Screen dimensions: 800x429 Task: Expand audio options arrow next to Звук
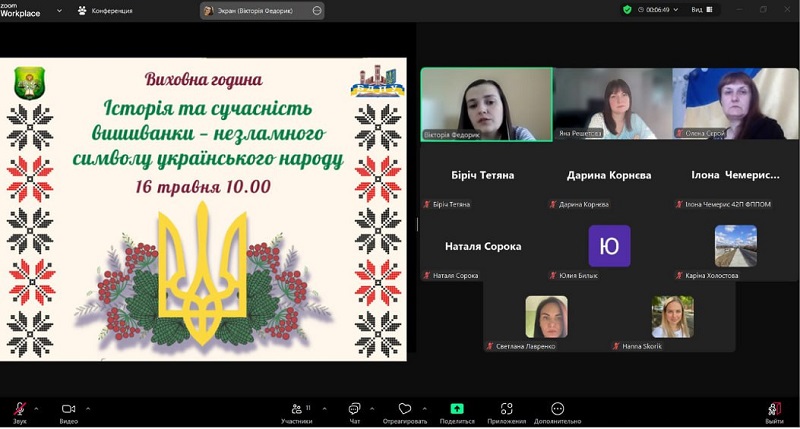pos(37,408)
